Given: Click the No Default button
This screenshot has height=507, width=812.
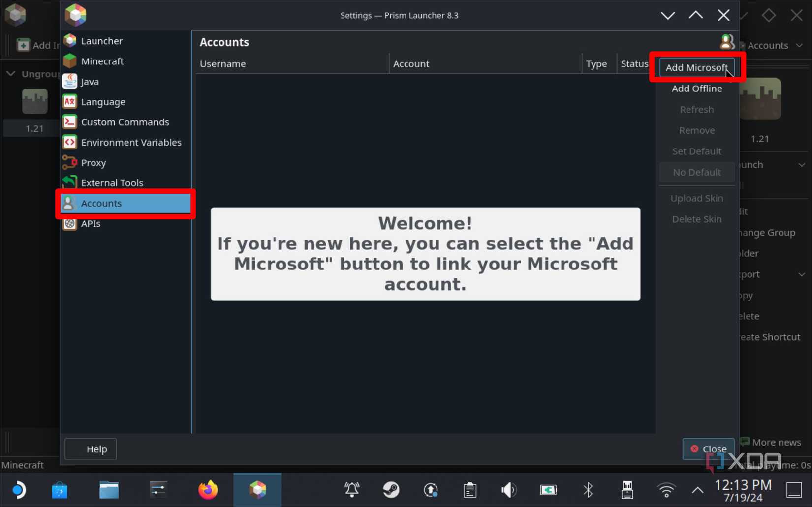Looking at the screenshot, I should click(696, 172).
